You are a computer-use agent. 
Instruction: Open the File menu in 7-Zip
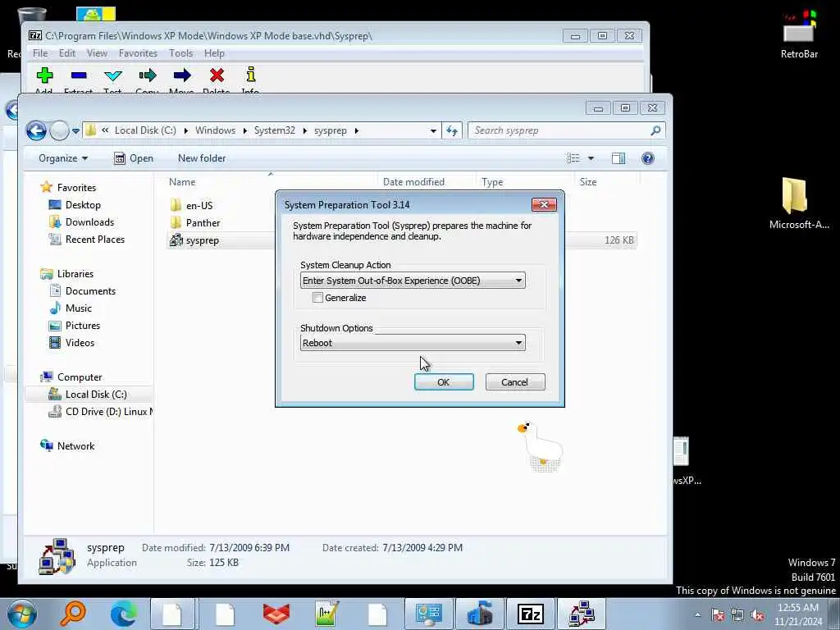(40, 53)
